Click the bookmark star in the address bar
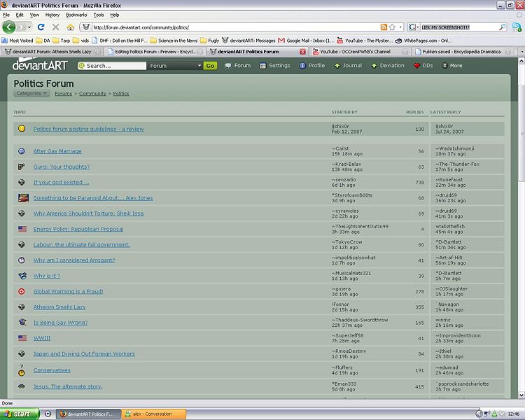Screen dimensions: 525x420 pos(393,27)
